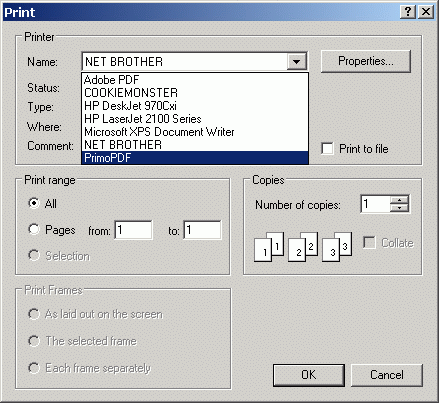Select the Pages radio button

[34, 229]
